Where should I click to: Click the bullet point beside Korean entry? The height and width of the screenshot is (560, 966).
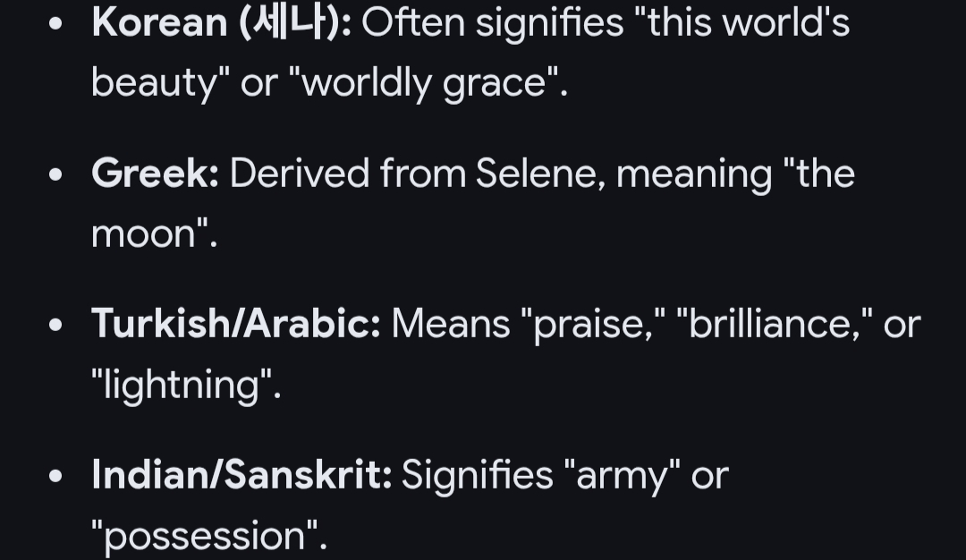coord(56,24)
